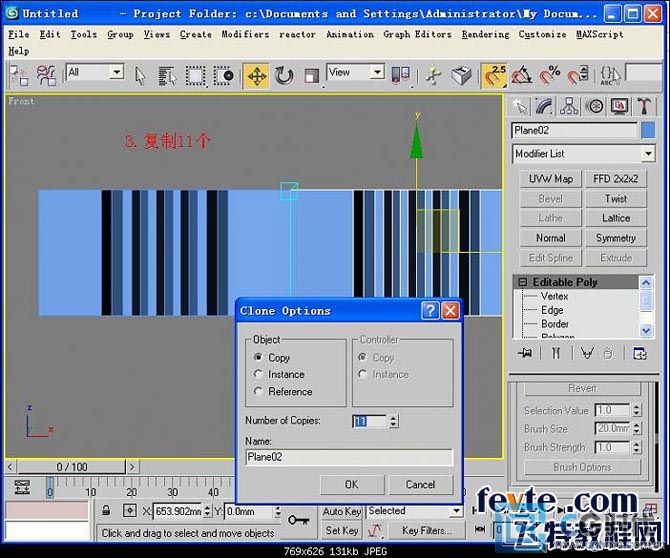The image size is (670, 558).
Task: Apply the Symmetry modifier button
Action: 616,238
